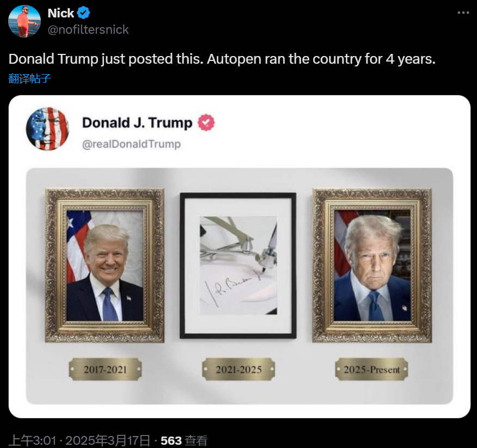Click the 2017-2021 brass plaque
The image size is (477, 448).
pyautogui.click(x=105, y=369)
